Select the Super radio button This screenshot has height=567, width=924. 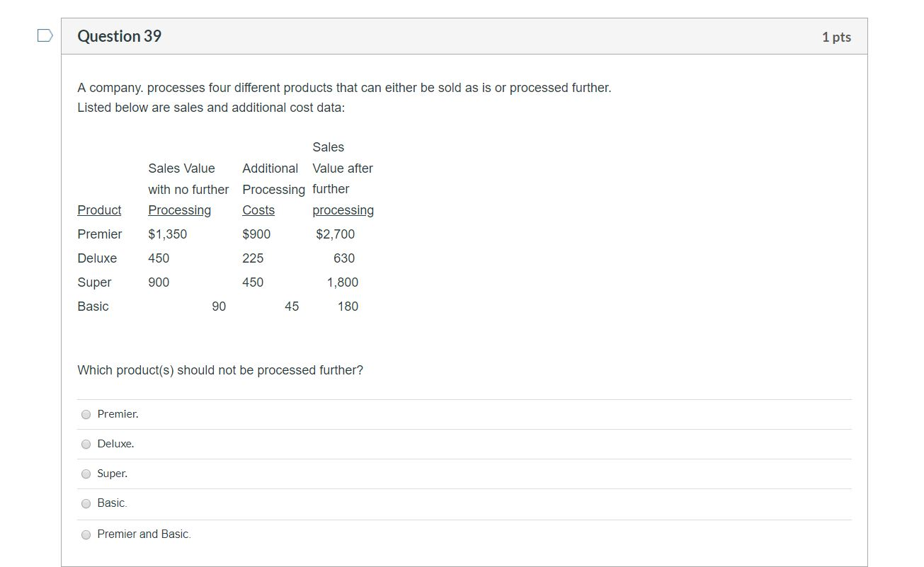point(86,474)
